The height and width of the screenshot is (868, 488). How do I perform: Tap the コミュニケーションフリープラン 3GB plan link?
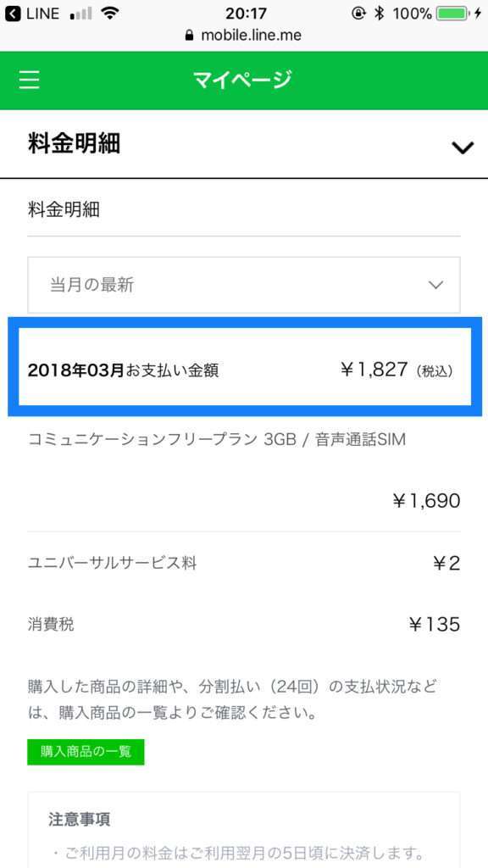(217, 439)
